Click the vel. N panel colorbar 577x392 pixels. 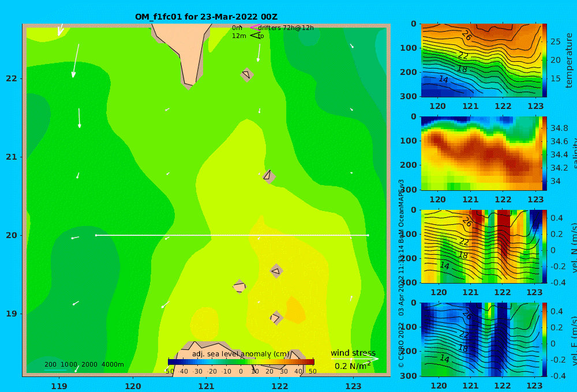pyautogui.click(x=545, y=246)
